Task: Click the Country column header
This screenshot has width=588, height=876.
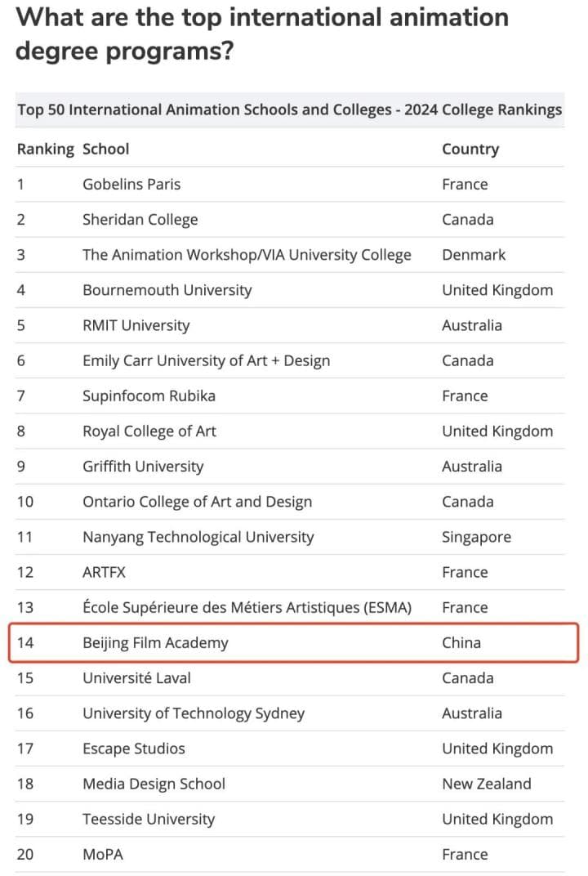Action: [470, 150]
